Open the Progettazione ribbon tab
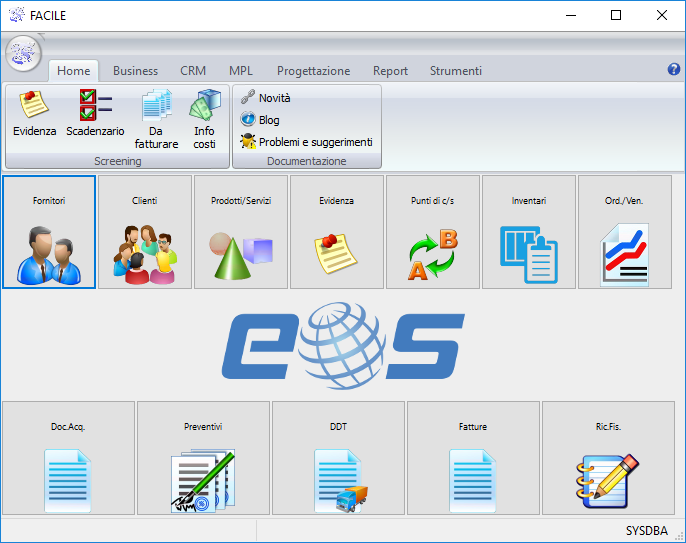 click(313, 71)
